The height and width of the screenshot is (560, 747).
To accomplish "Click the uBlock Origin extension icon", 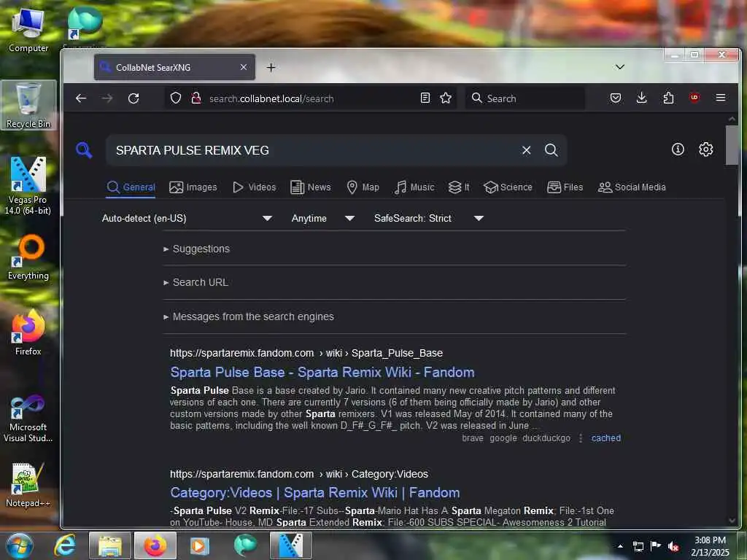I will (x=694, y=98).
